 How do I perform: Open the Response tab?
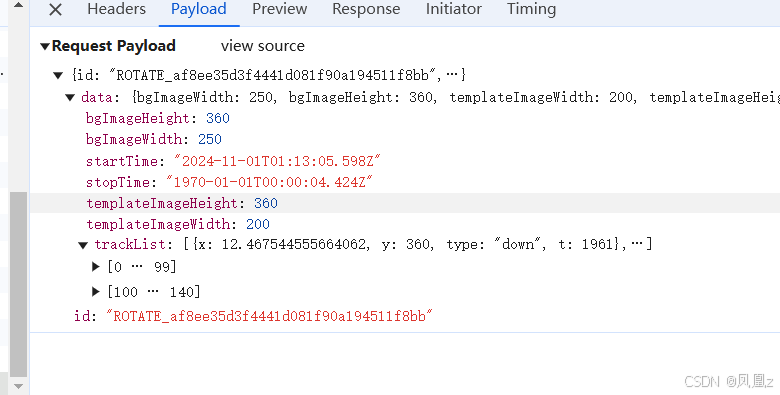pos(366,9)
